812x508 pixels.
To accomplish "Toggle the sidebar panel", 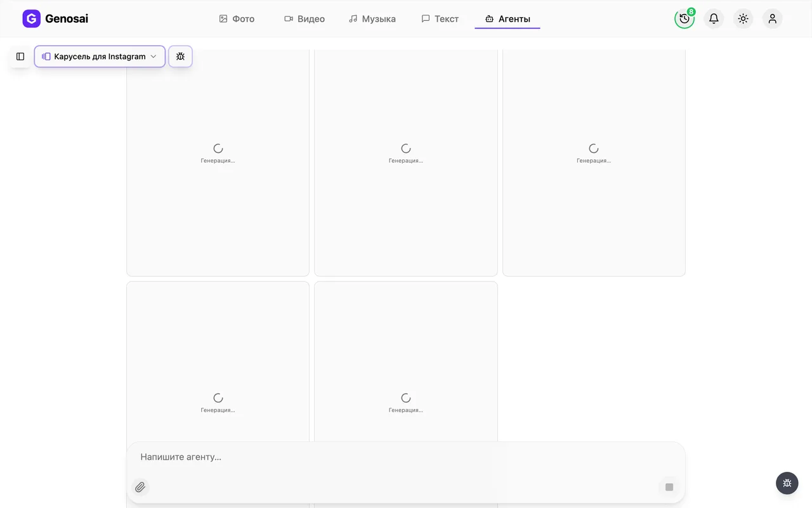I will pos(20,57).
